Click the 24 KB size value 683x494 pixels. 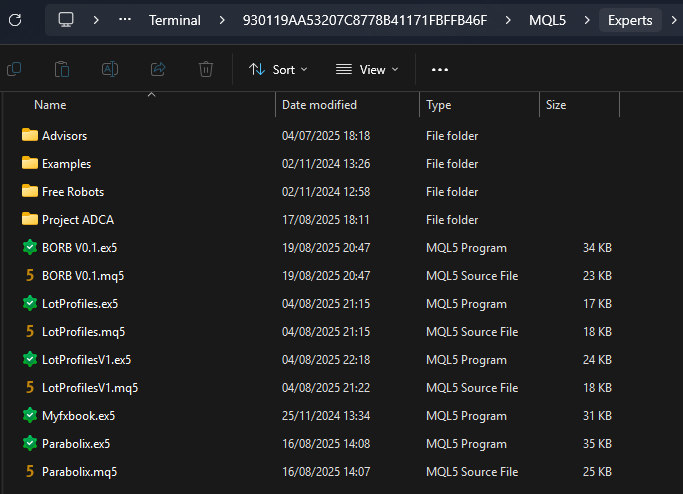click(597, 359)
